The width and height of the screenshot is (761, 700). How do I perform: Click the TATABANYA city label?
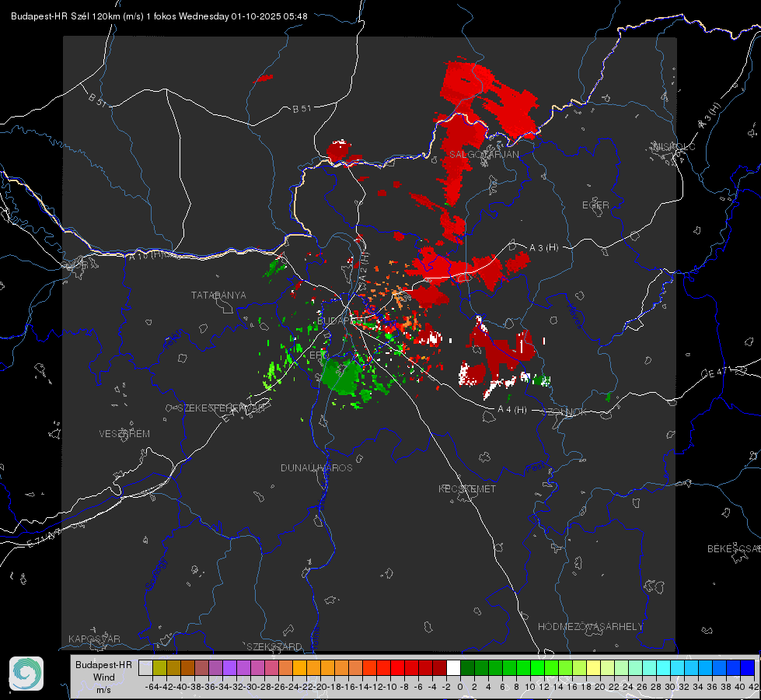pyautogui.click(x=218, y=295)
